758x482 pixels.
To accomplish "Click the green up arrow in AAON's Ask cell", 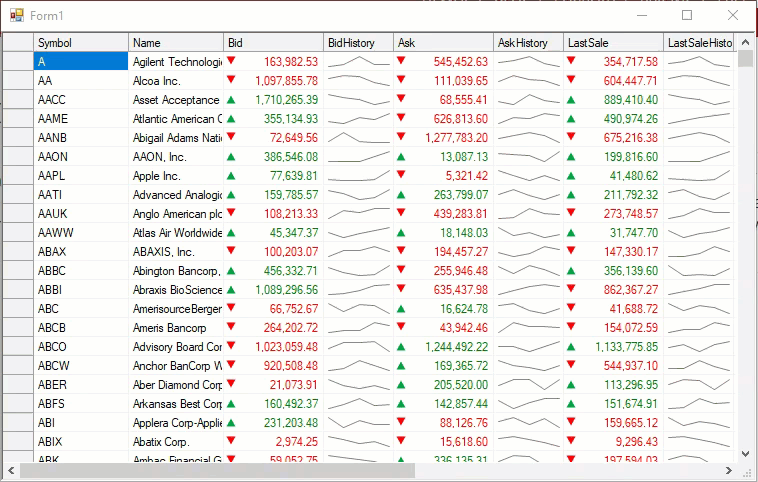I will (401, 157).
